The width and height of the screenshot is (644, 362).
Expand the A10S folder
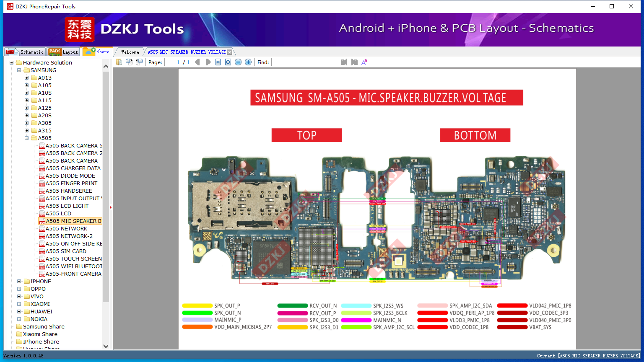(x=27, y=93)
